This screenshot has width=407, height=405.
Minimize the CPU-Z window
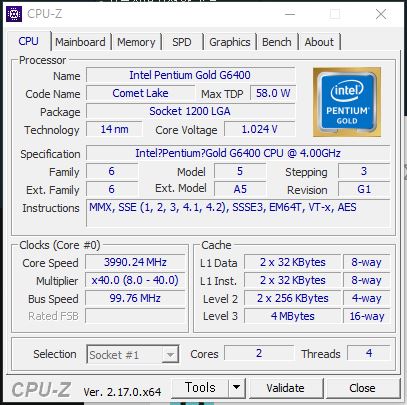point(290,14)
